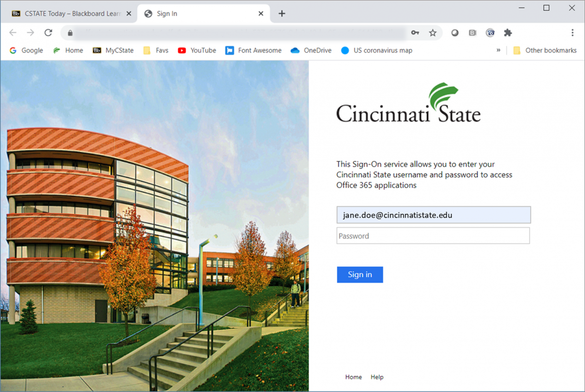585x392 pixels.
Task: Open the saved passwords key icon
Action: [415, 33]
